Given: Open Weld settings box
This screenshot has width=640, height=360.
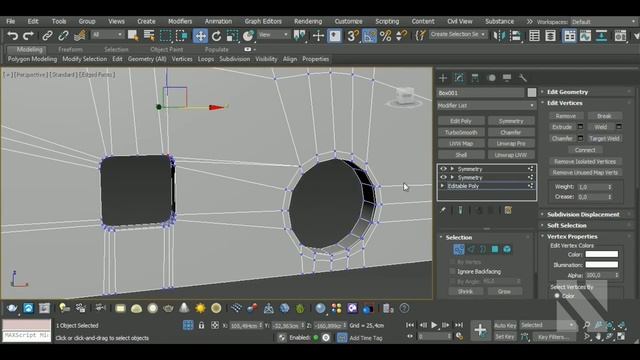Looking at the screenshot, I should point(618,127).
